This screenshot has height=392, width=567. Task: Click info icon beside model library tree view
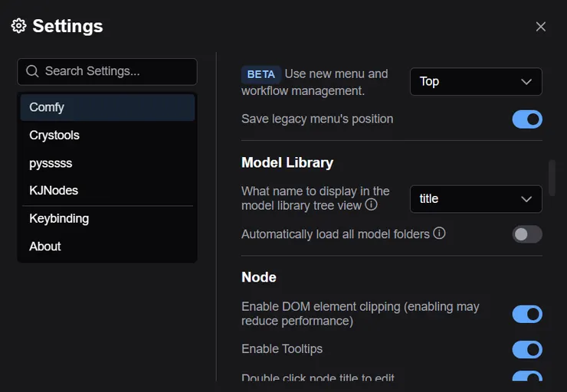(371, 204)
